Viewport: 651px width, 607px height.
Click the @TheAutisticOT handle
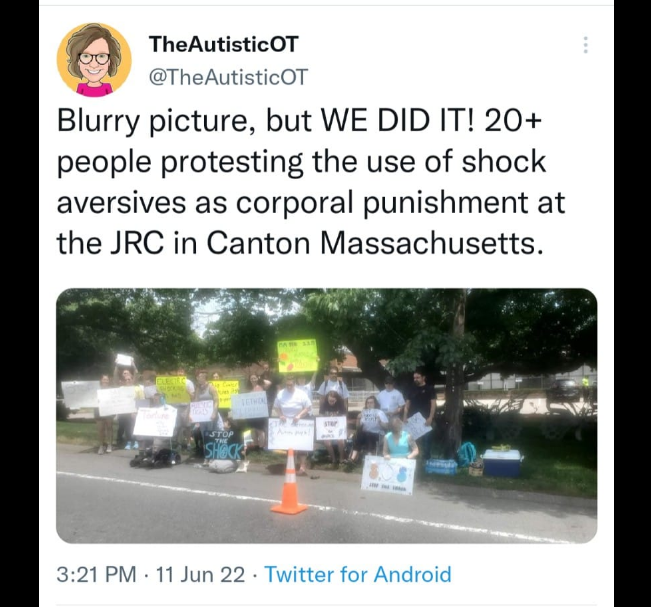coord(228,77)
